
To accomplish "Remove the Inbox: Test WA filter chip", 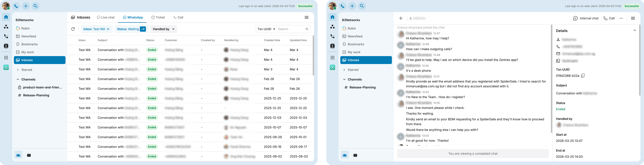I will [108, 29].
